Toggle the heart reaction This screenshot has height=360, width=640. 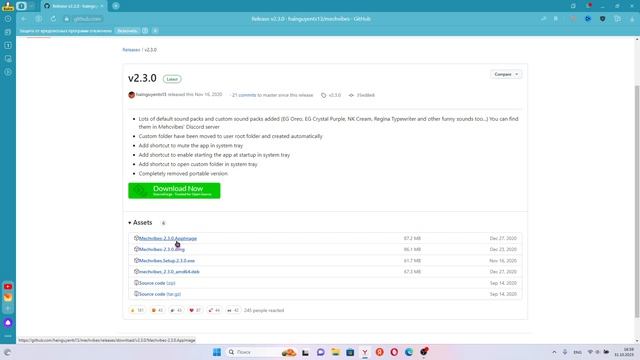[195, 310]
